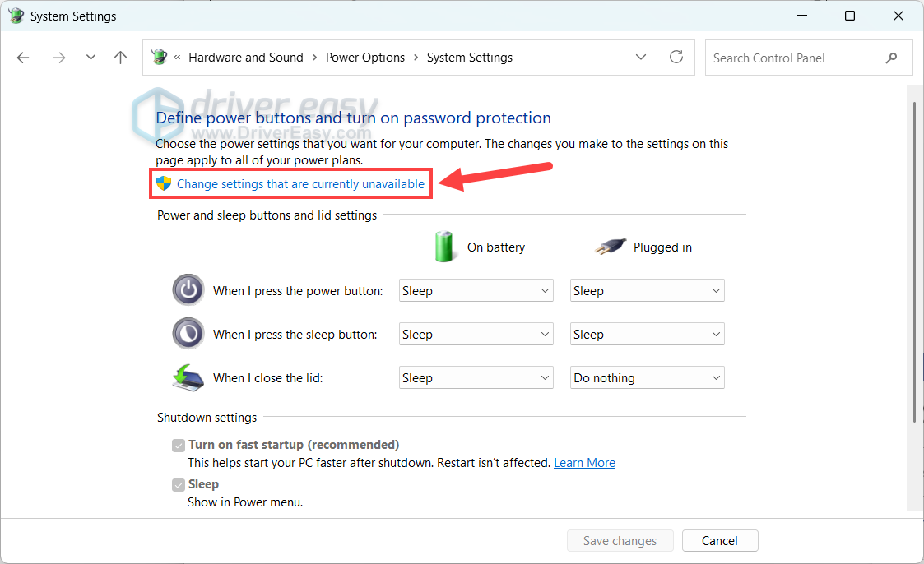Click Define power buttons heading text
Viewport: 924px width, 564px height.
pyautogui.click(x=354, y=118)
